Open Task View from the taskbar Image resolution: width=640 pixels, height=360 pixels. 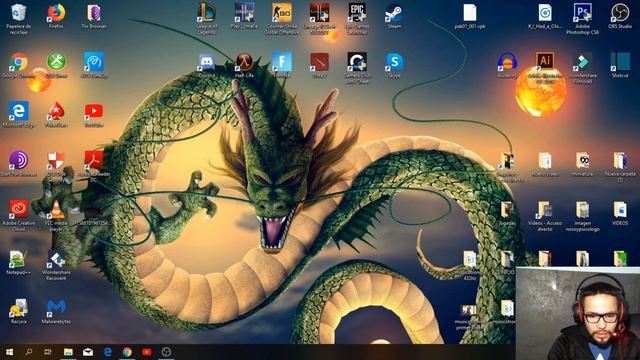coord(48,352)
